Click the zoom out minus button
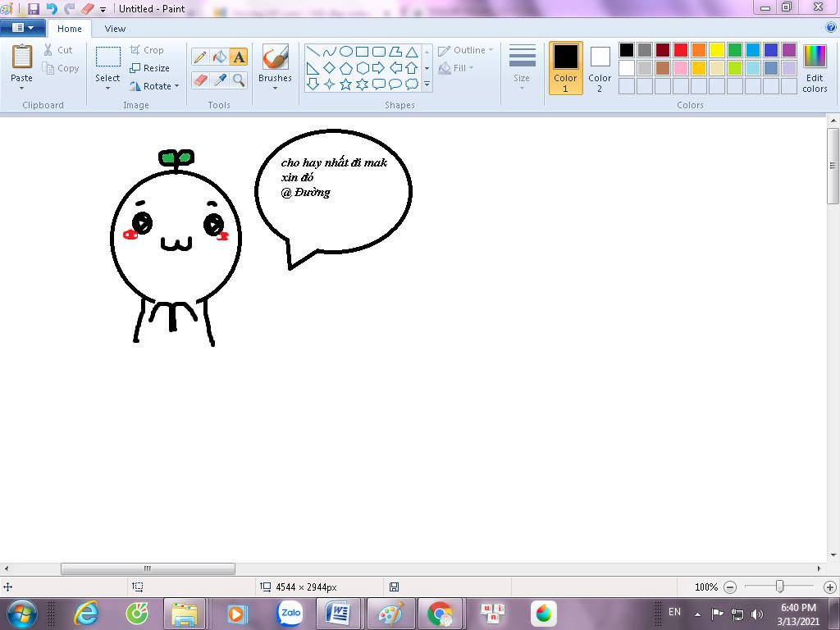 [729, 587]
